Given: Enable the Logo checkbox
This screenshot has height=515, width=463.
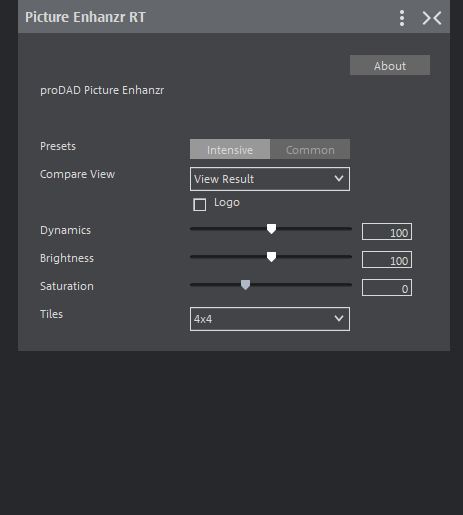Looking at the screenshot, I should coord(200,204).
